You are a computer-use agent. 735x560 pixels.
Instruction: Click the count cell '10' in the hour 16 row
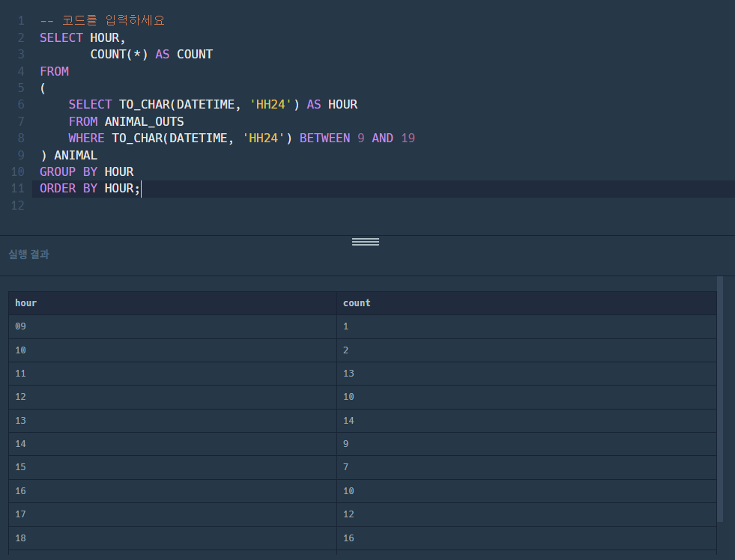[x=527, y=491]
